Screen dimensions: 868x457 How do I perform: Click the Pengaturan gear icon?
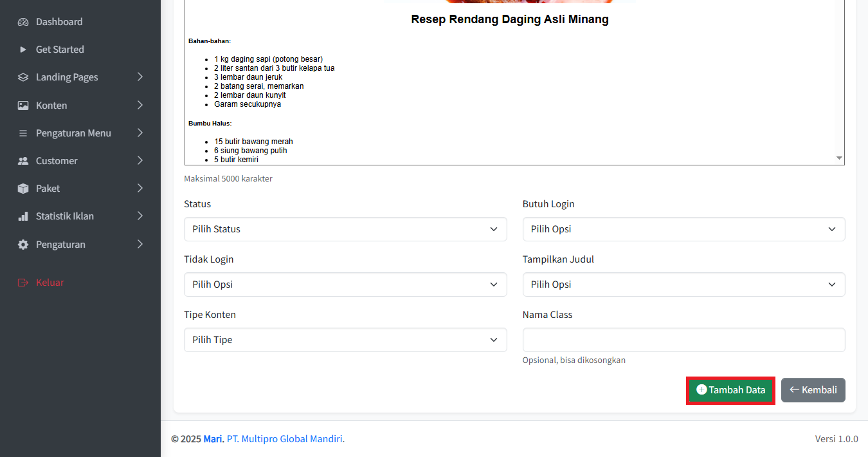click(23, 245)
